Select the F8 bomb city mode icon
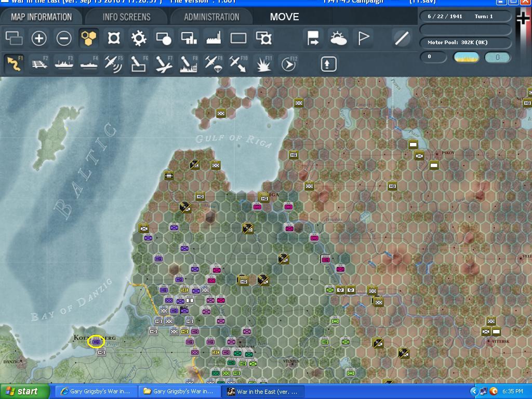This screenshot has height=399, width=532. click(189, 63)
